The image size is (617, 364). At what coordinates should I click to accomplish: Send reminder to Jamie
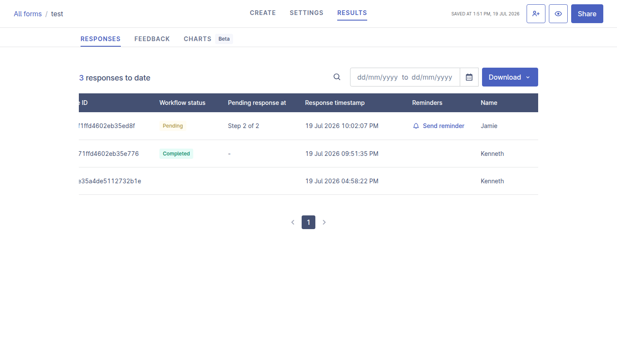point(439,126)
